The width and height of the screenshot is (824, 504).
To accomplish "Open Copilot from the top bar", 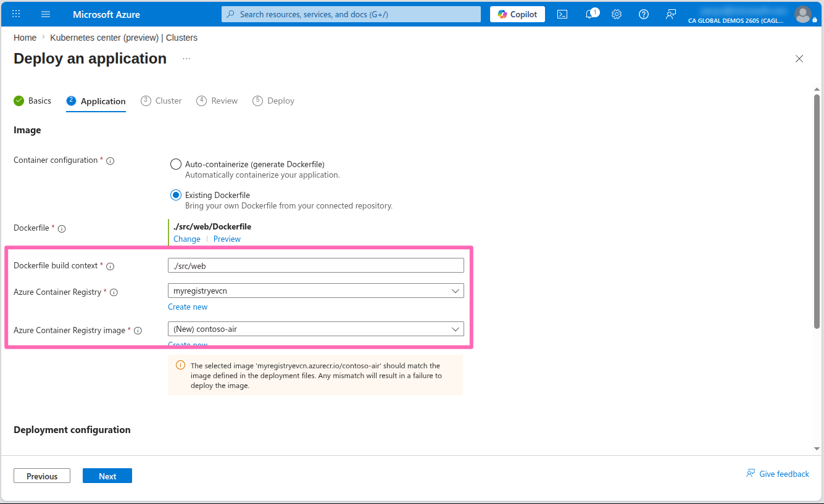I will (517, 14).
